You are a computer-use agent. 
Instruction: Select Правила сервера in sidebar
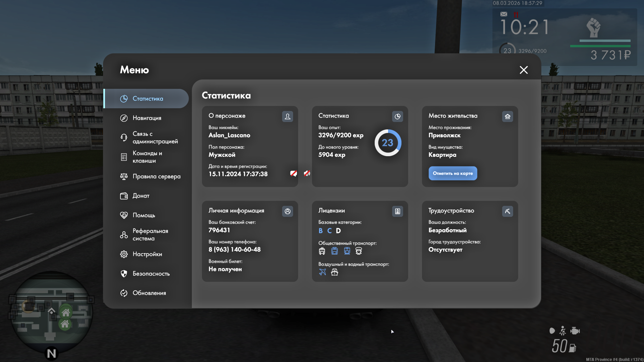click(156, 176)
